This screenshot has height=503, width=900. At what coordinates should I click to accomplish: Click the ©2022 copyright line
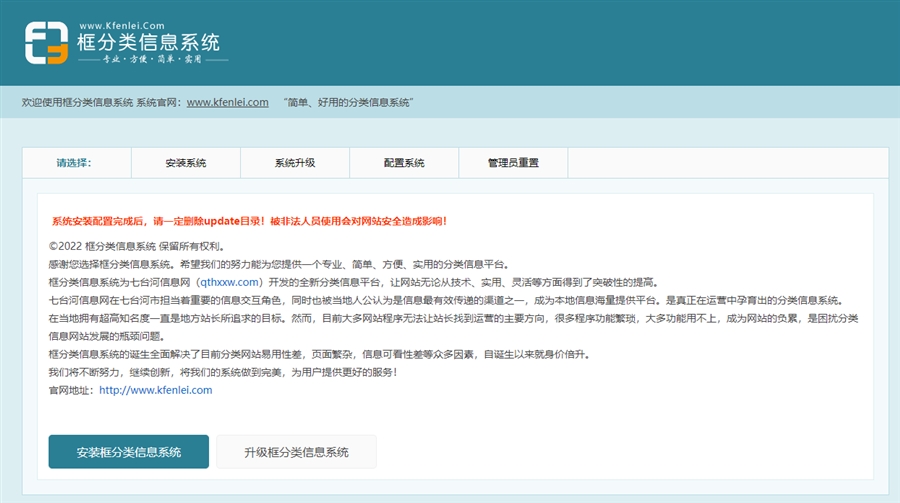(136, 246)
